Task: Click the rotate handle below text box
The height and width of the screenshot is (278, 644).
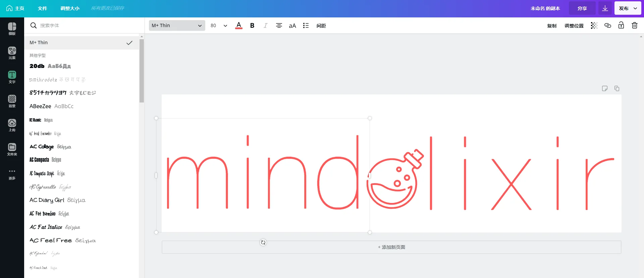Action: coord(263,242)
